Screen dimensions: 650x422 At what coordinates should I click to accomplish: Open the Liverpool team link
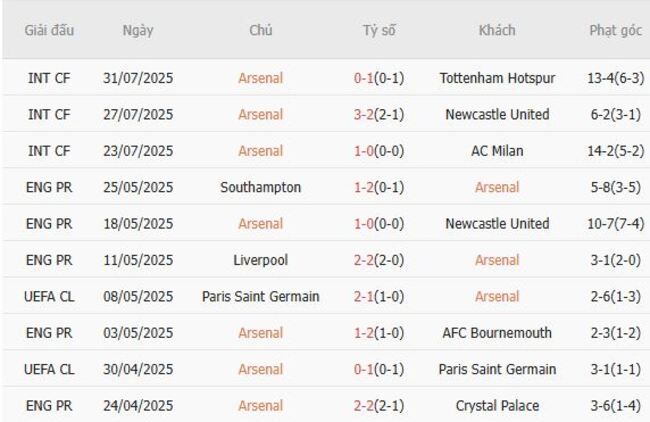pos(260,260)
